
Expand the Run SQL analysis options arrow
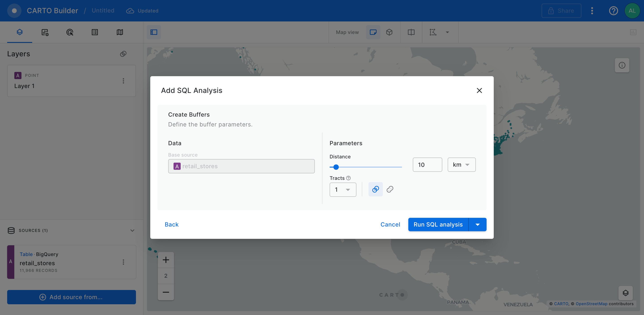click(477, 225)
